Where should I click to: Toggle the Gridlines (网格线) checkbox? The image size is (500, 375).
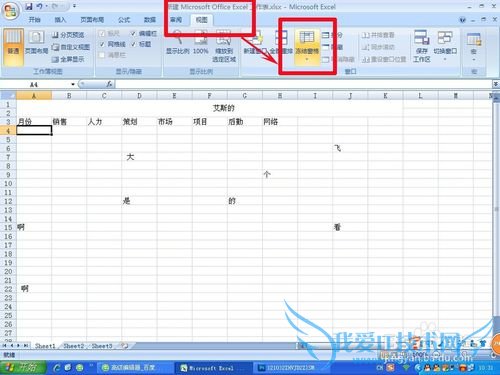click(102, 44)
